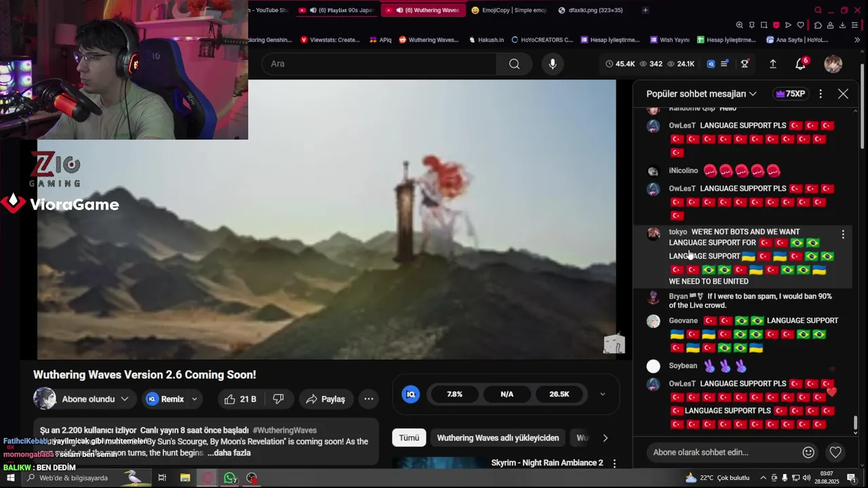Open the browser easy setup sliders icon
The height and width of the screenshot is (488, 868).
tap(855, 25)
